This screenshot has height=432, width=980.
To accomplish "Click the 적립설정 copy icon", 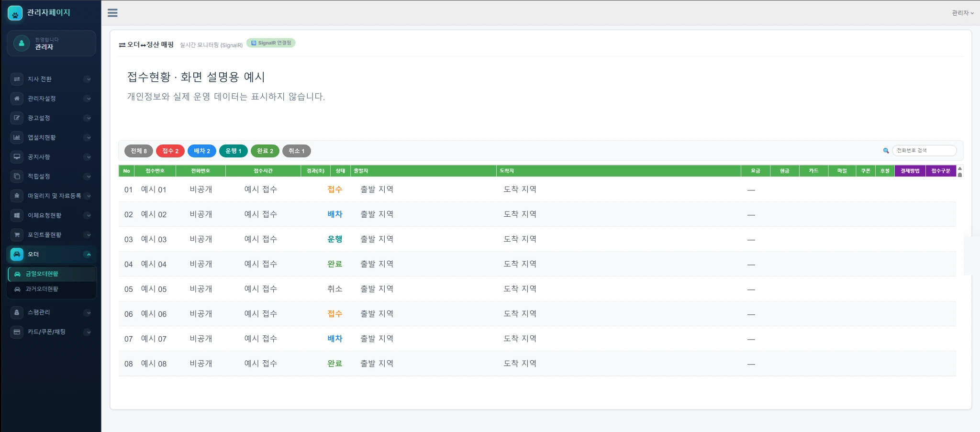I will tap(17, 176).
